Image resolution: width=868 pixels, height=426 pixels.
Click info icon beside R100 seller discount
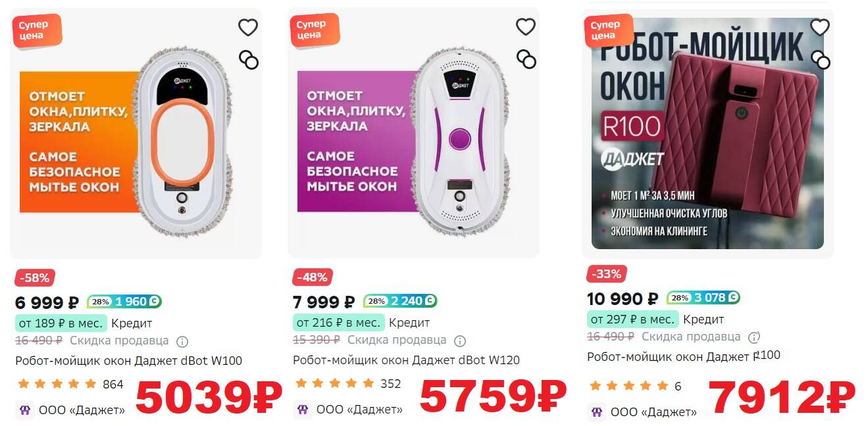click(x=754, y=337)
